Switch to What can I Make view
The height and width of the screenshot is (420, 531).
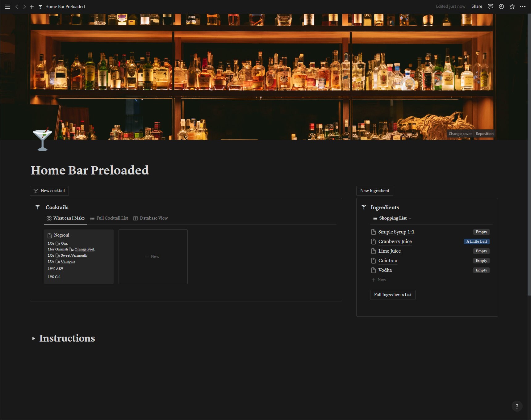66,218
